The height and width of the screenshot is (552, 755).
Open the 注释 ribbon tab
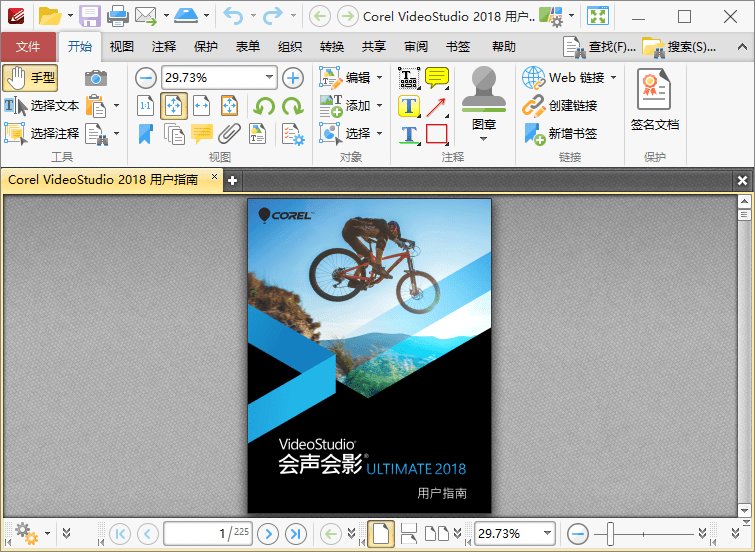click(164, 47)
